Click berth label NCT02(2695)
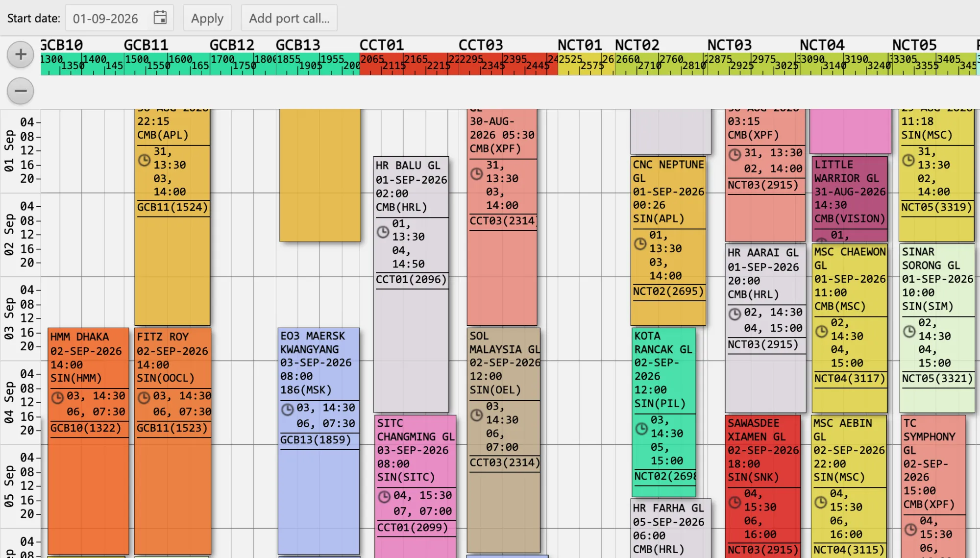This screenshot has height=558, width=980. tap(668, 291)
